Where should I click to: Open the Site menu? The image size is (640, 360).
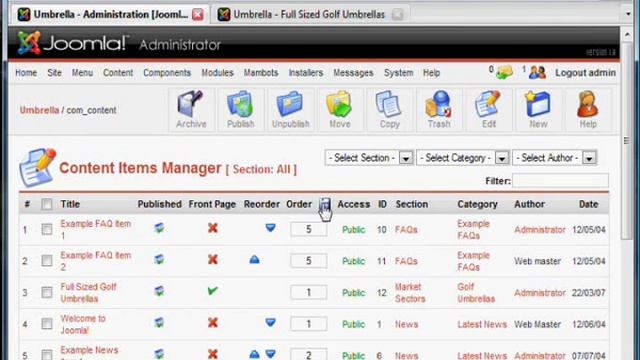pos(54,73)
